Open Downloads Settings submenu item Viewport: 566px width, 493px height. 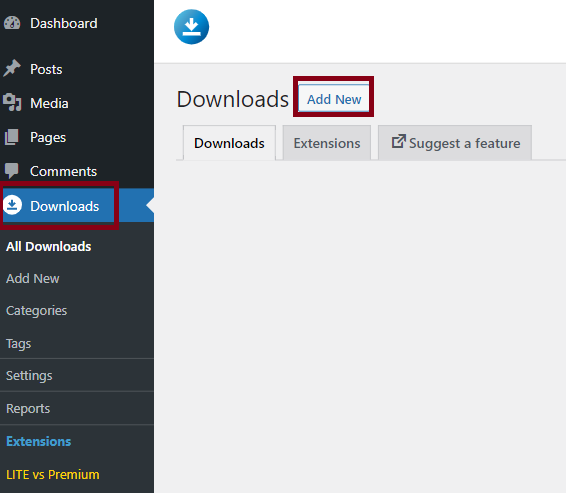[29, 376]
